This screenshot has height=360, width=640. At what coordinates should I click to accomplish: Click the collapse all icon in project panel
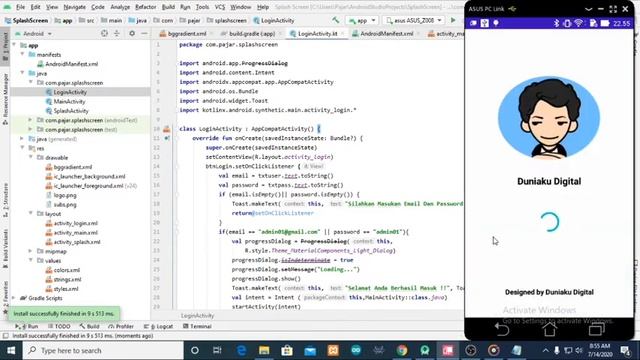117,33
